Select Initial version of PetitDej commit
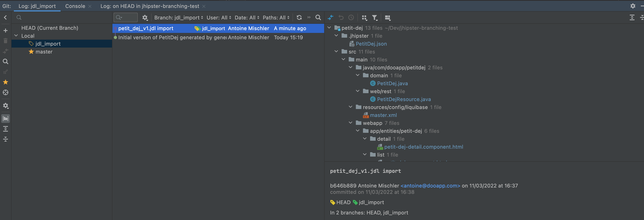 coord(218,37)
